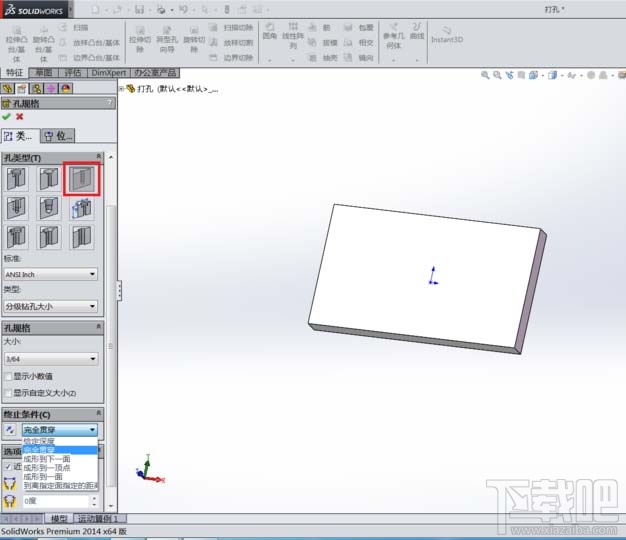
Task: Open the 标准 ANSI Inch dropdown
Action: tap(50, 274)
